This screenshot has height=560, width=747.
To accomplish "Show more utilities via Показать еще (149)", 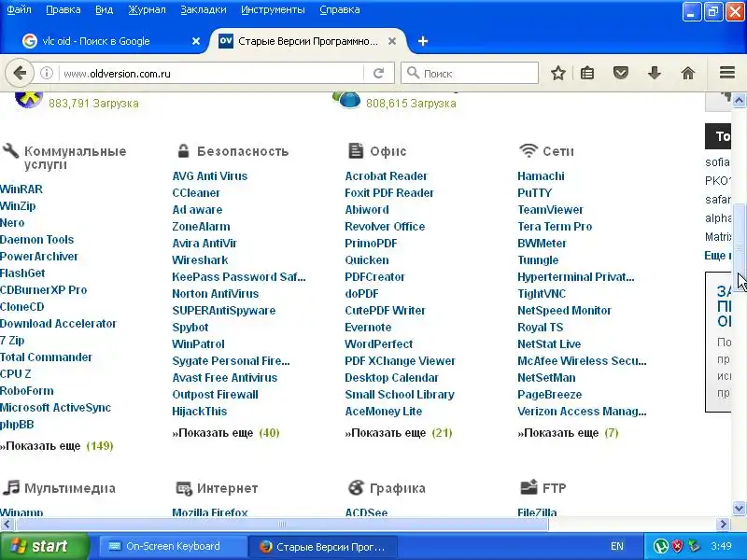I will tap(57, 446).
